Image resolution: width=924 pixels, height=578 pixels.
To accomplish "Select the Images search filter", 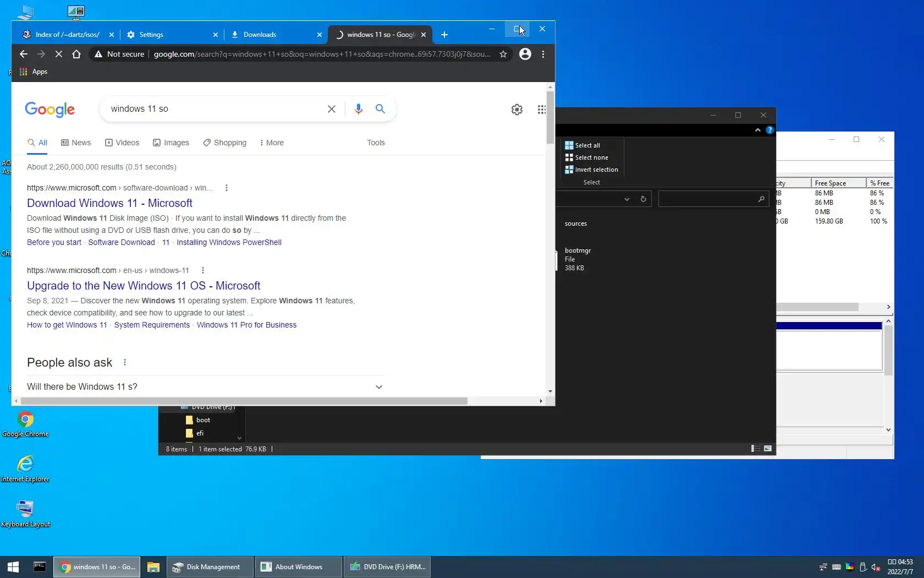I will (171, 143).
